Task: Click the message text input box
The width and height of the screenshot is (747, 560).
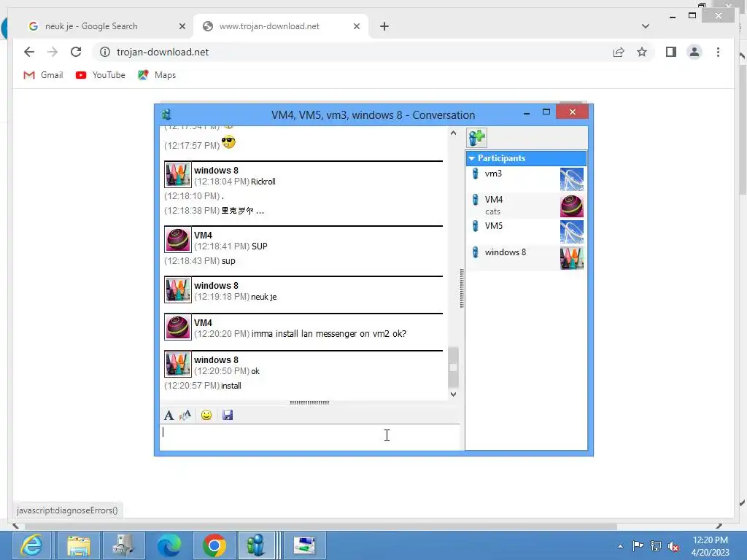Action: pyautogui.click(x=309, y=437)
